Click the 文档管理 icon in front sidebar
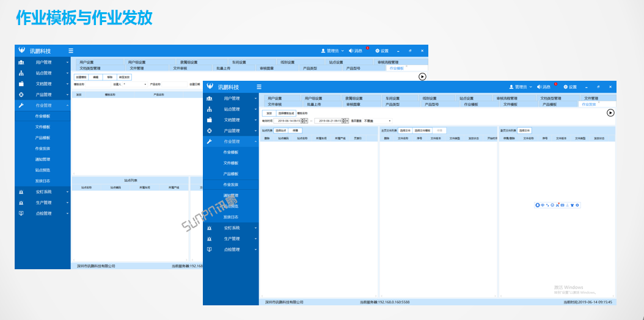The width and height of the screenshot is (644, 320). tap(210, 120)
